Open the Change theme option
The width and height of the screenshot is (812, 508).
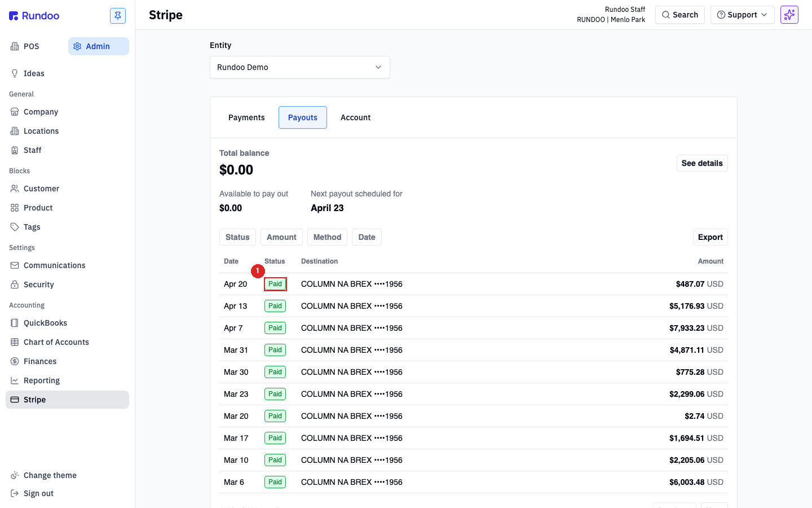67,475
